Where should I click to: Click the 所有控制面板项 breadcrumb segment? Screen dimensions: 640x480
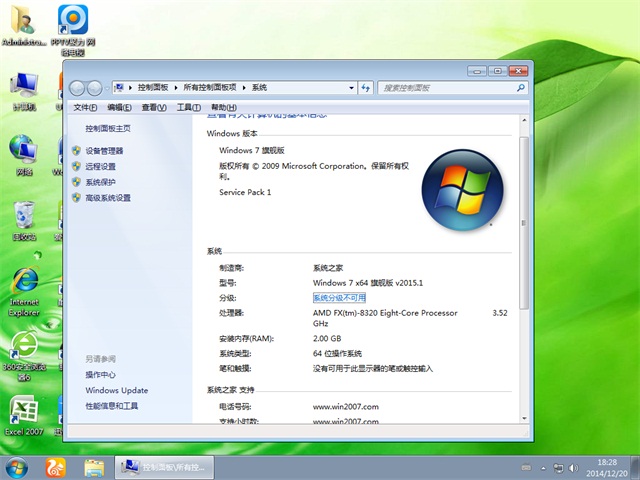[210, 87]
